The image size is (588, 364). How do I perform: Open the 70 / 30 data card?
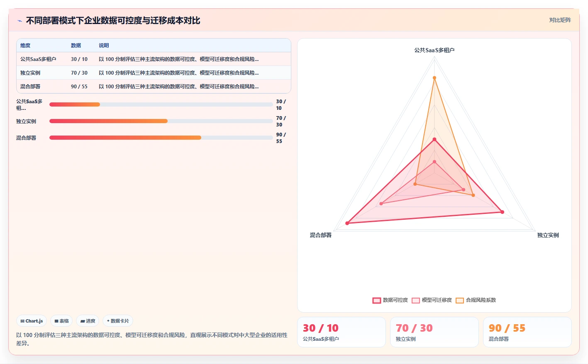(434, 332)
